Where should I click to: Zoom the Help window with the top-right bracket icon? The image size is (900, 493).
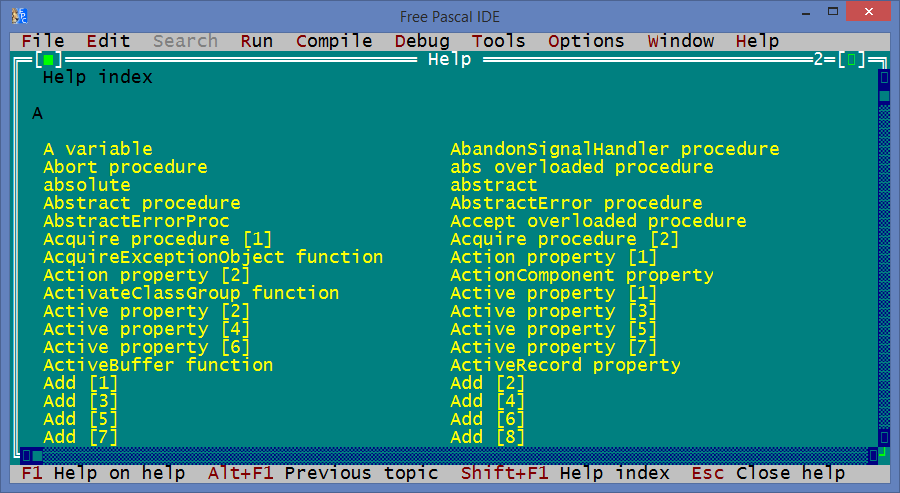(852, 59)
